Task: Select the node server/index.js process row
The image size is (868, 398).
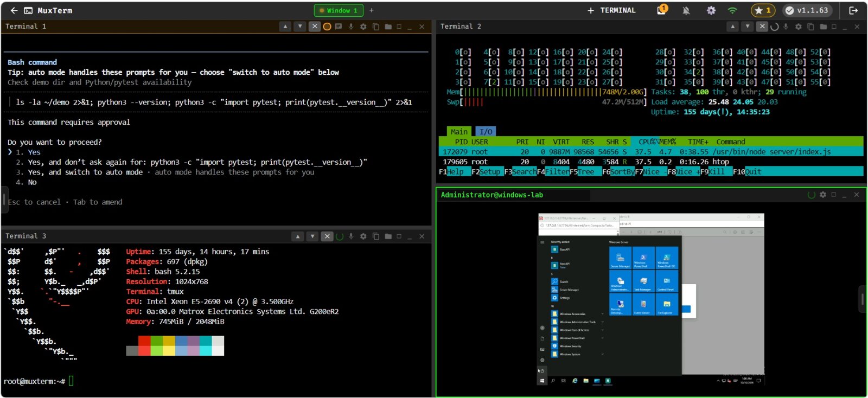Action: coord(651,152)
